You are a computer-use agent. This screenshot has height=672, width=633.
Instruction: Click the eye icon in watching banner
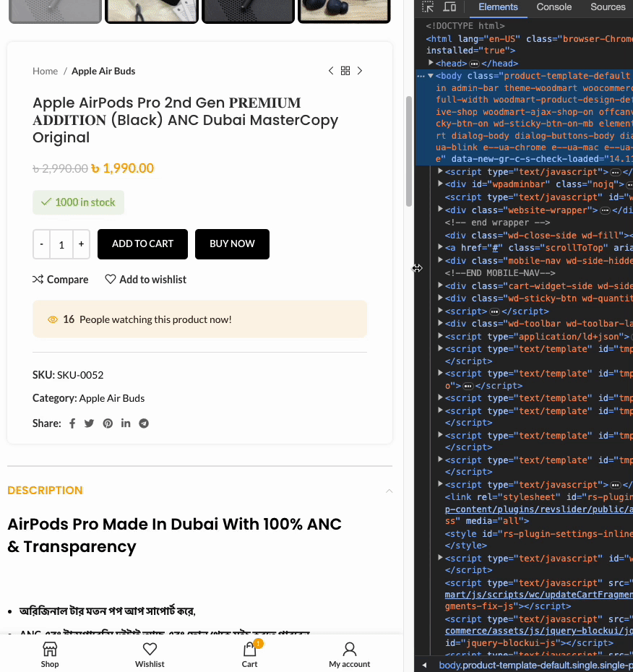(53, 319)
